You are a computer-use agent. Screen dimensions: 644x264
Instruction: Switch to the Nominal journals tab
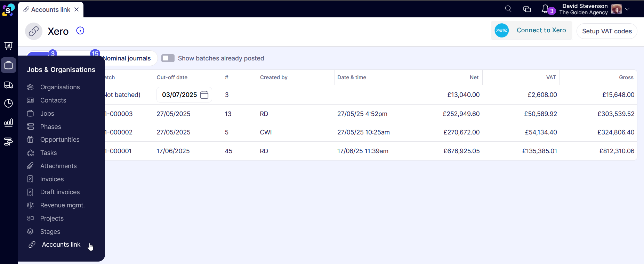tap(127, 58)
